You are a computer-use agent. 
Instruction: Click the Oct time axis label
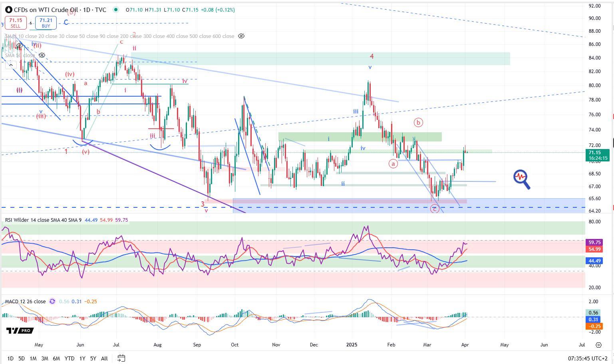click(234, 344)
